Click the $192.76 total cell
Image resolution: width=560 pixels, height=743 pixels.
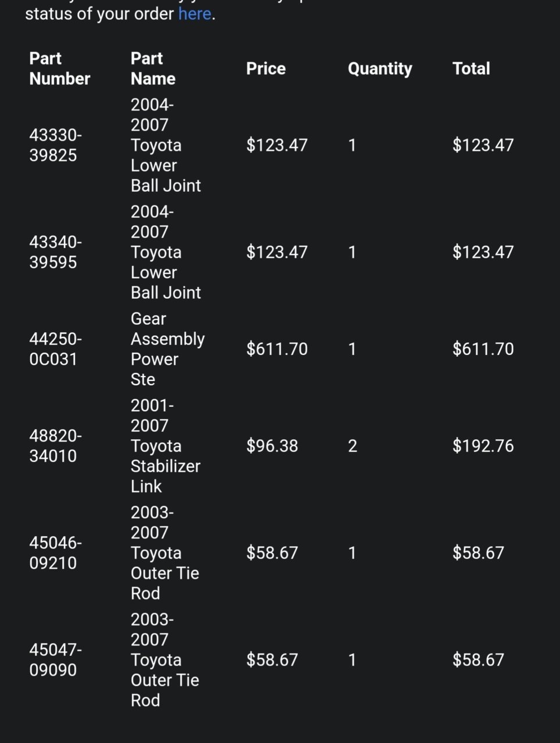[483, 446]
